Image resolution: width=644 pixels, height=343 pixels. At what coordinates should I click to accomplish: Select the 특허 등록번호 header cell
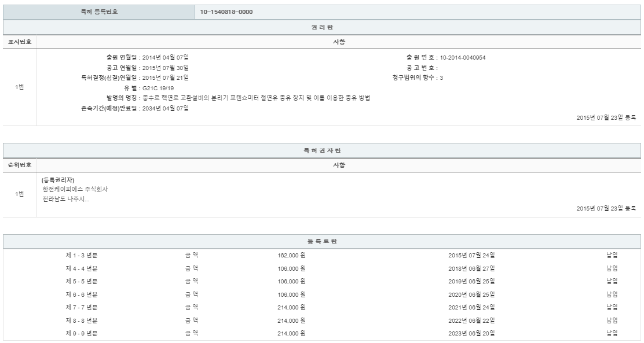[99, 12]
